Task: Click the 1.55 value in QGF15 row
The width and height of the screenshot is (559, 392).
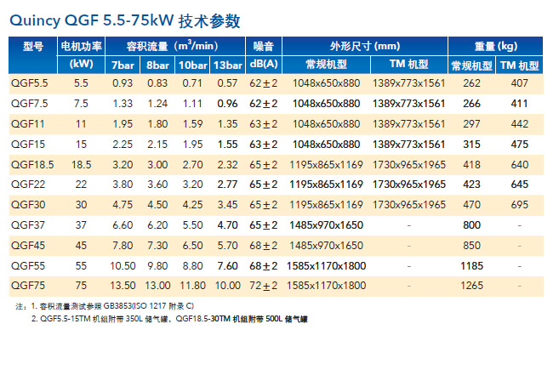Action: click(227, 144)
